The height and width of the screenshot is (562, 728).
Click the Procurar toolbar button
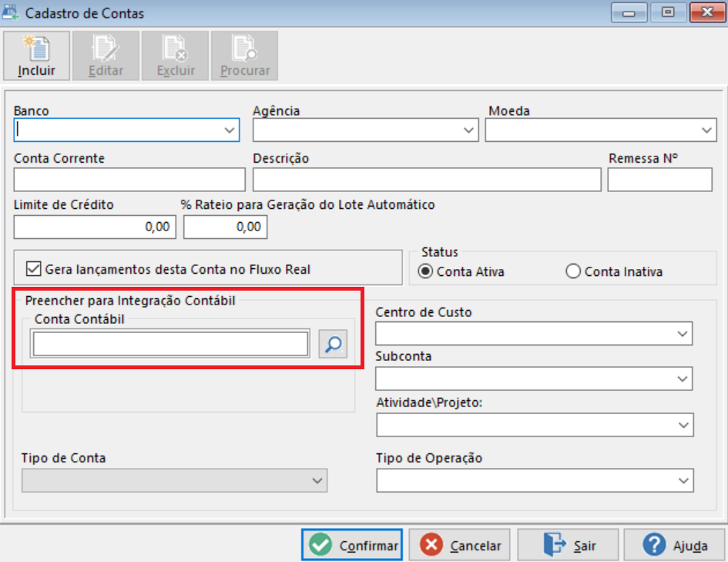(245, 56)
